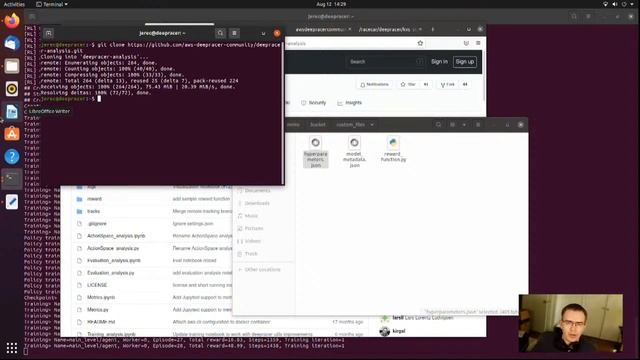The image size is (640, 360).
Task: Open the reward folder on GitHub
Action: pos(94,199)
